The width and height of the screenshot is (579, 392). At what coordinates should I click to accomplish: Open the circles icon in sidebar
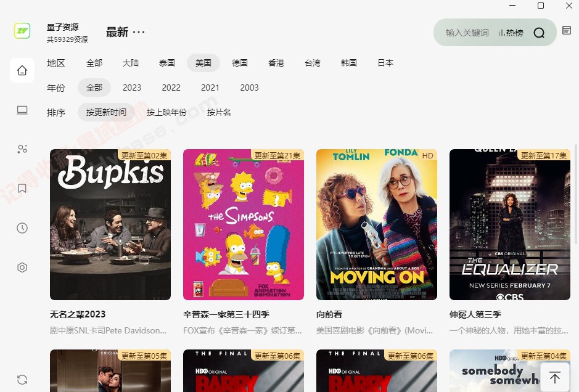(x=22, y=149)
